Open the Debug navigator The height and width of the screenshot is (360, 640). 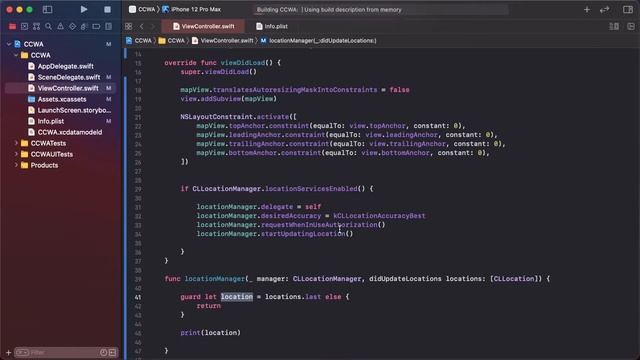(x=84, y=27)
